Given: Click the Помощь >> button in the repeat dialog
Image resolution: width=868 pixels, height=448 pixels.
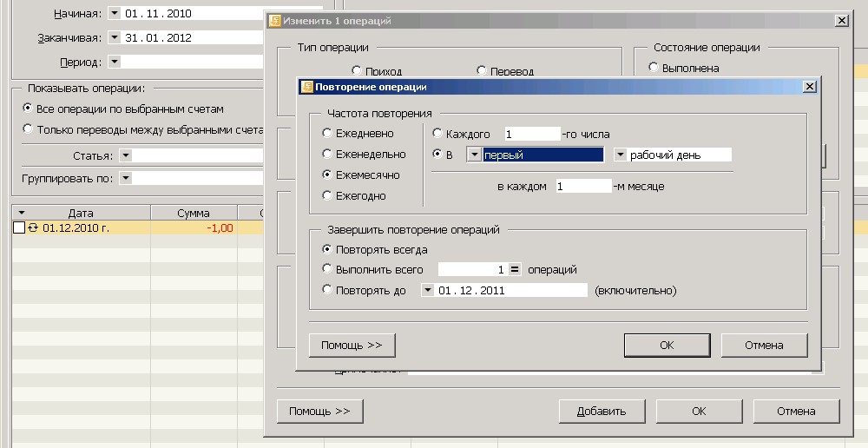Looking at the screenshot, I should coord(352,345).
